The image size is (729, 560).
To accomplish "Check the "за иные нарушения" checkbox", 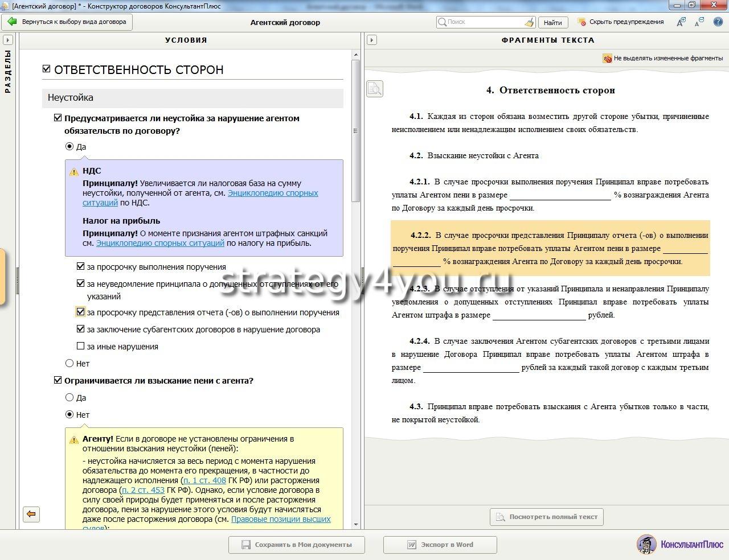I will click(80, 346).
